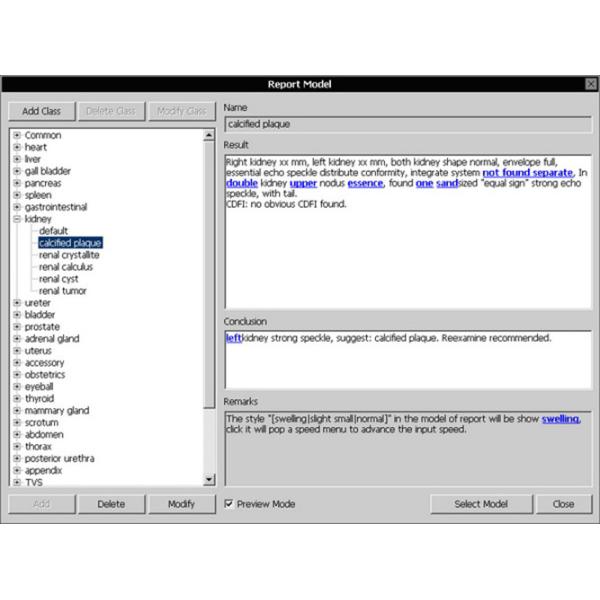Screen dimensions: 600x600
Task: Click the Delete button
Action: point(111,504)
